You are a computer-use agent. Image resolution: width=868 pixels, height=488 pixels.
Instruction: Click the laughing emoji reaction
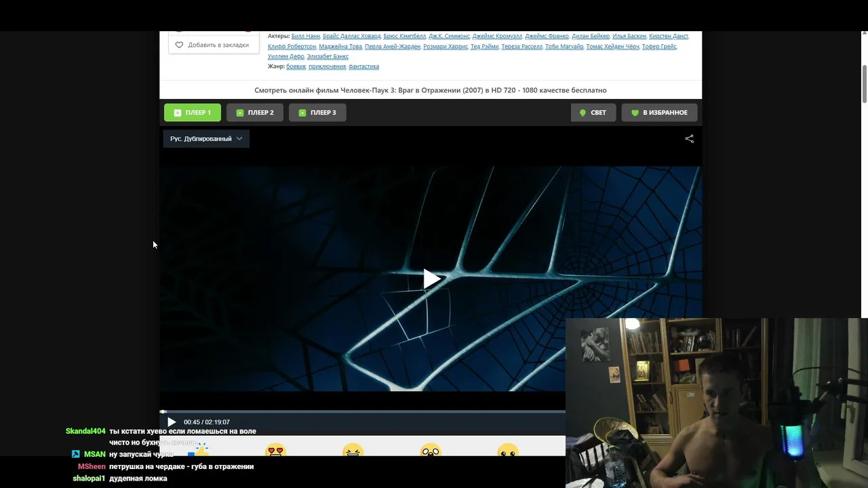353,451
